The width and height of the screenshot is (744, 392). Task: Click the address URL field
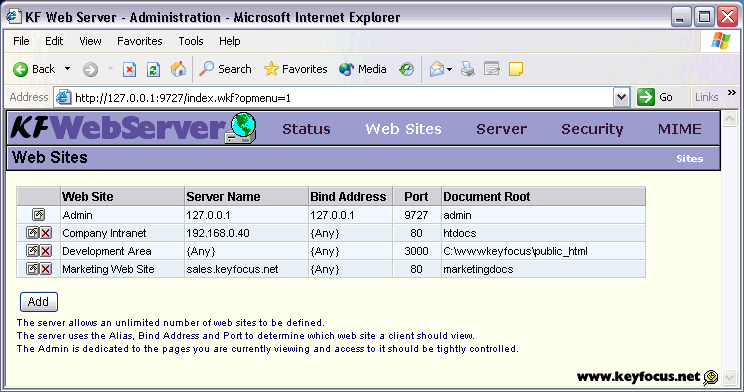tap(342, 98)
